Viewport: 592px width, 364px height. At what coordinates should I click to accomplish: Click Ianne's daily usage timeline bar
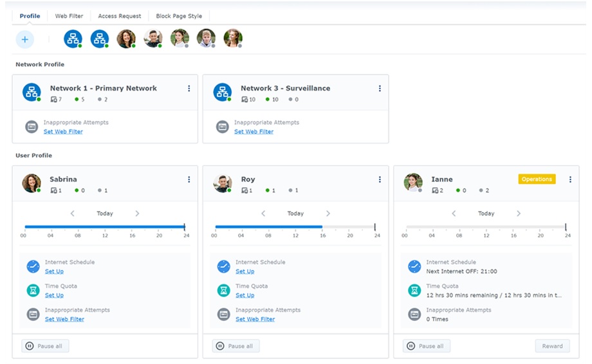486,227
